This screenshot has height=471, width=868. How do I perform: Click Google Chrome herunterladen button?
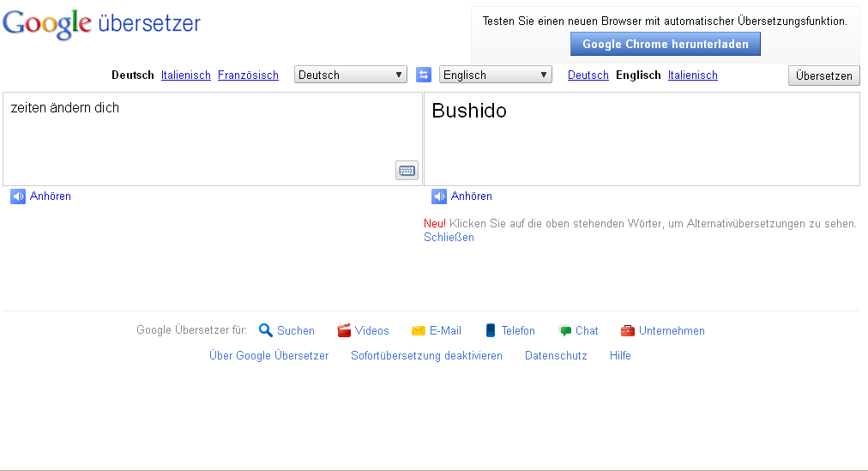coord(666,45)
